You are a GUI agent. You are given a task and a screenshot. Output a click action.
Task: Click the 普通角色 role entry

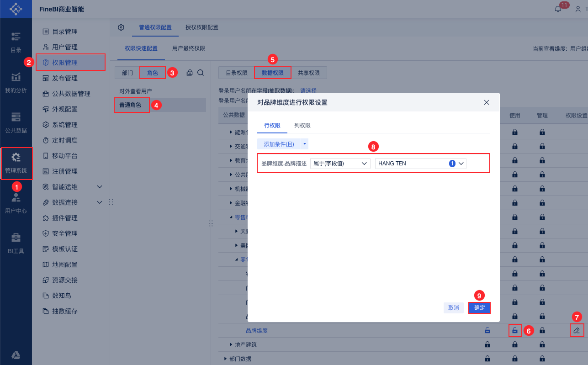coord(160,105)
